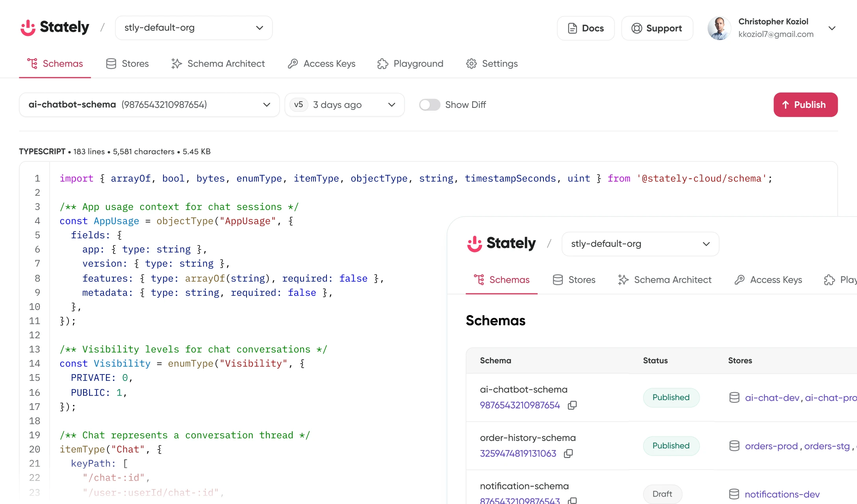Open the Settings tab
The image size is (857, 504).
coord(492,63)
